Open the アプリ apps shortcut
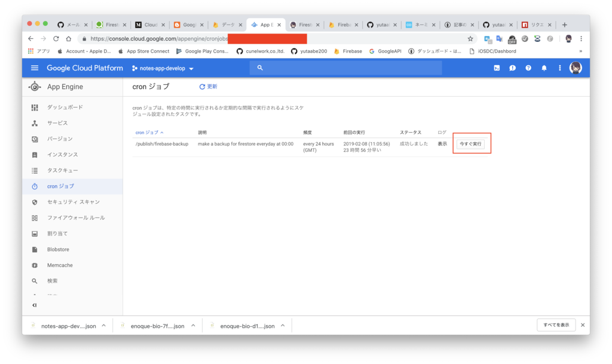This screenshot has height=364, width=612. coord(39,51)
